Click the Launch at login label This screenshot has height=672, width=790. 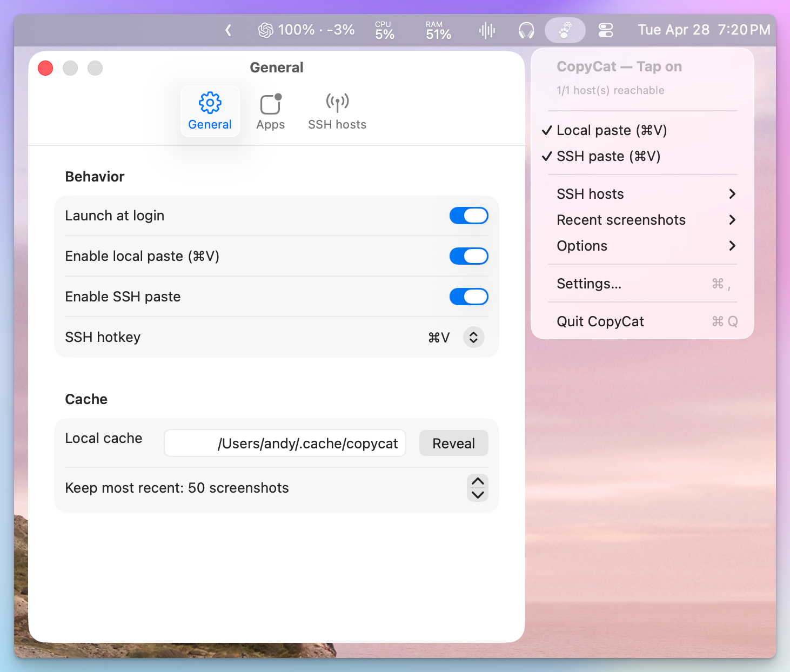pyautogui.click(x=115, y=216)
